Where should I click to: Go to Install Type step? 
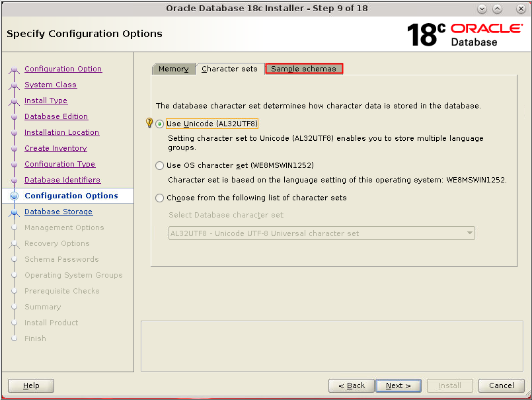tap(46, 101)
